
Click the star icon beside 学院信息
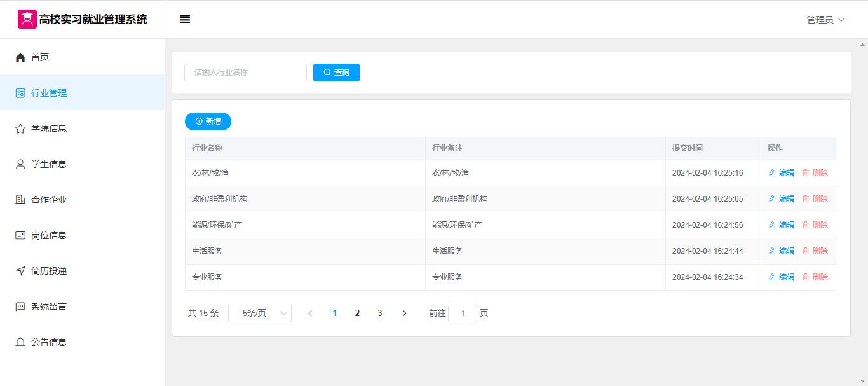[20, 128]
